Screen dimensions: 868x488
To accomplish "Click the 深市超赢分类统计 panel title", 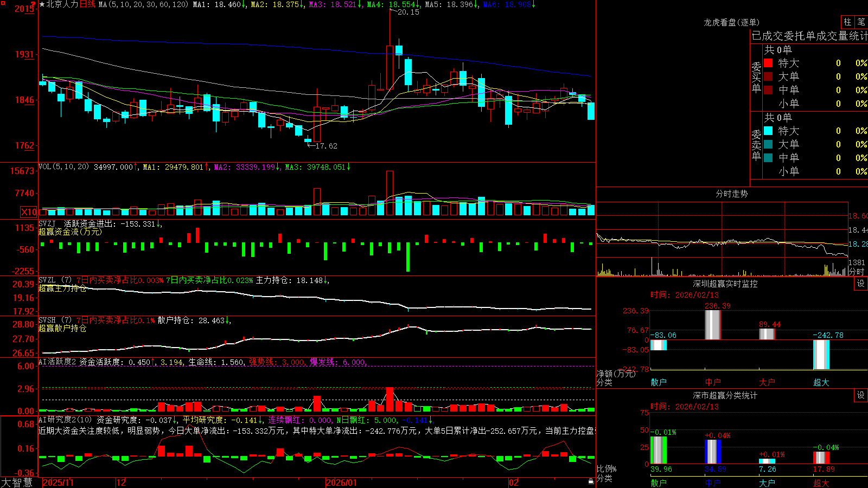I will click(725, 395).
